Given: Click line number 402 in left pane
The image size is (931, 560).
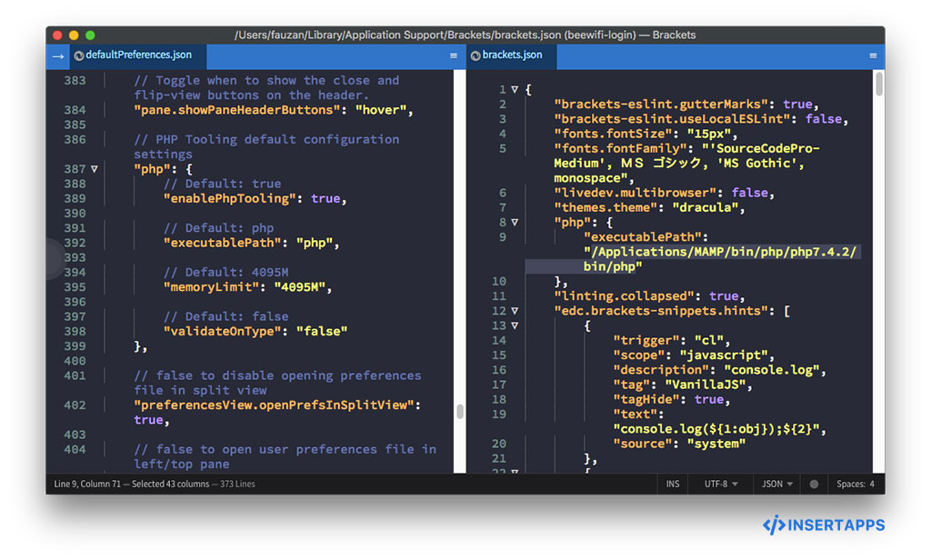Looking at the screenshot, I should (x=75, y=405).
